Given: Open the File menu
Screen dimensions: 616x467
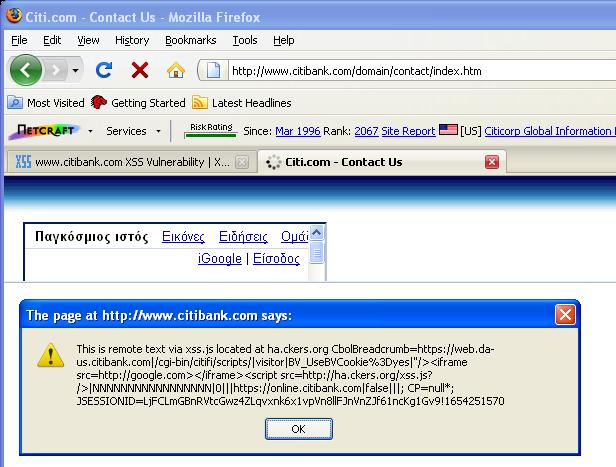Looking at the screenshot, I should click(19, 40).
